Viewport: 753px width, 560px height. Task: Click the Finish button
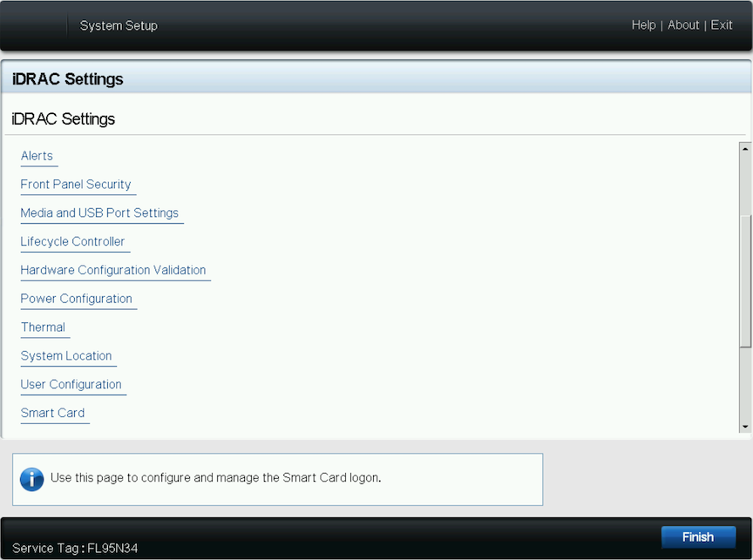point(698,536)
